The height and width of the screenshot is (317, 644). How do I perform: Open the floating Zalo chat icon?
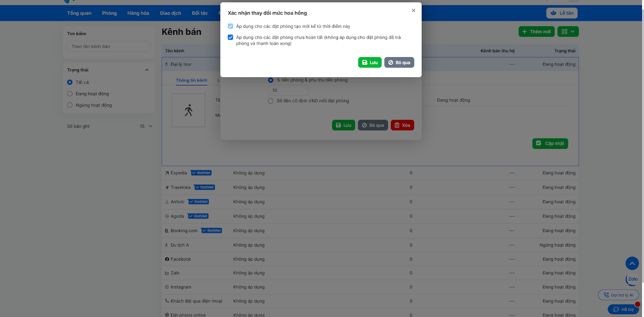coord(632,279)
